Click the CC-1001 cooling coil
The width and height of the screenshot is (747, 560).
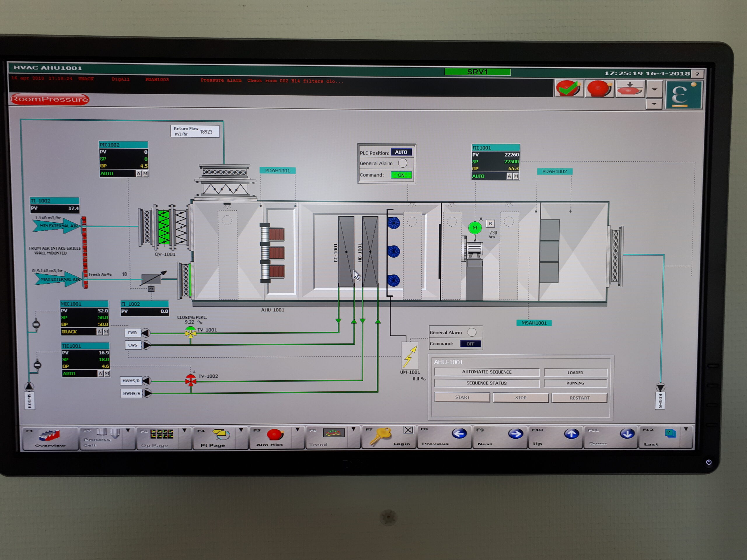[x=346, y=251]
